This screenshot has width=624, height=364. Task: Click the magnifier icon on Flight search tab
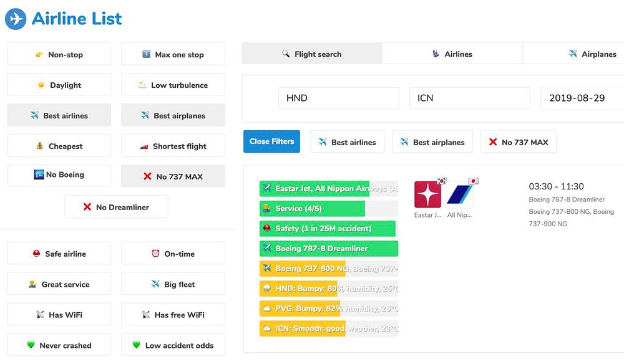[286, 53]
